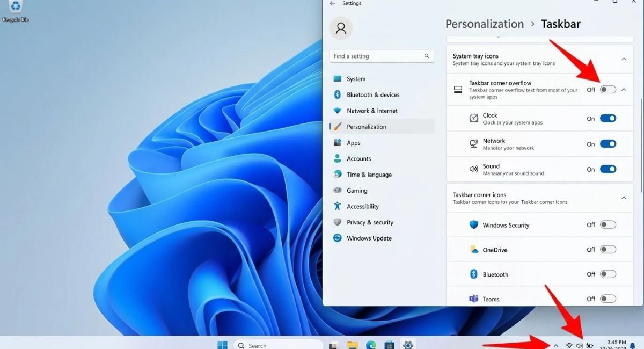Click the 'System tray icons' heading

pyautogui.click(x=475, y=56)
